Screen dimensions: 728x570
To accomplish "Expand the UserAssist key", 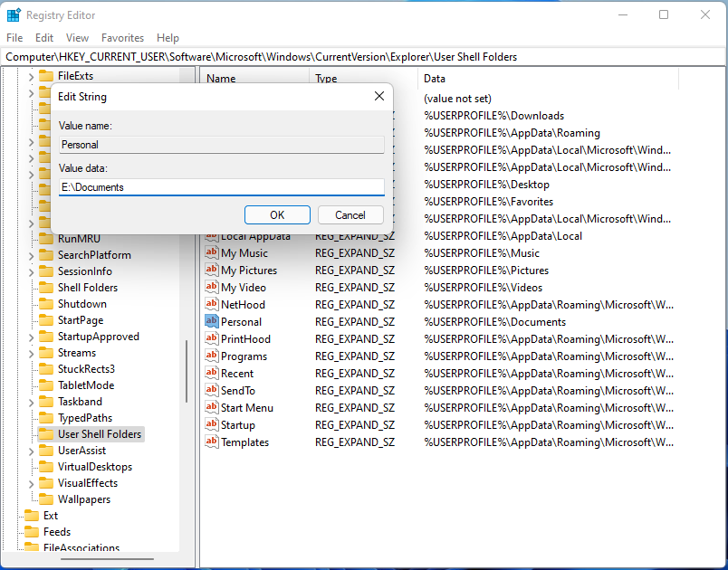I will (x=31, y=451).
